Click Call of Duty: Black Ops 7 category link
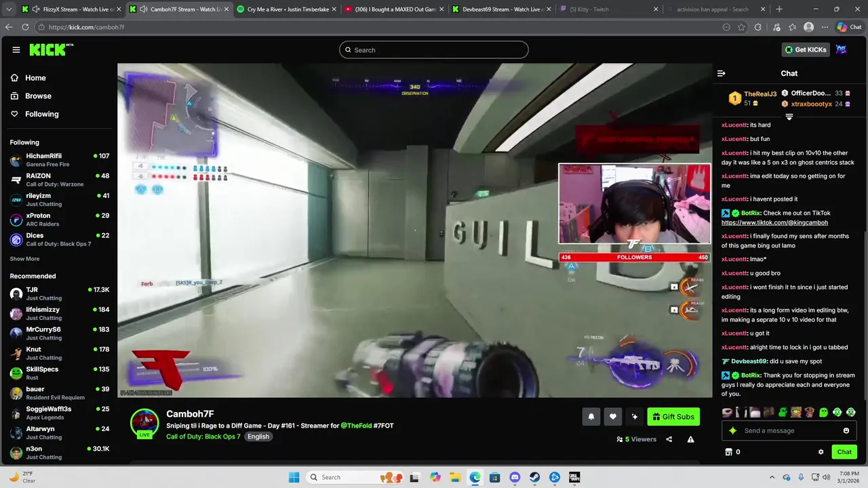 click(203, 436)
